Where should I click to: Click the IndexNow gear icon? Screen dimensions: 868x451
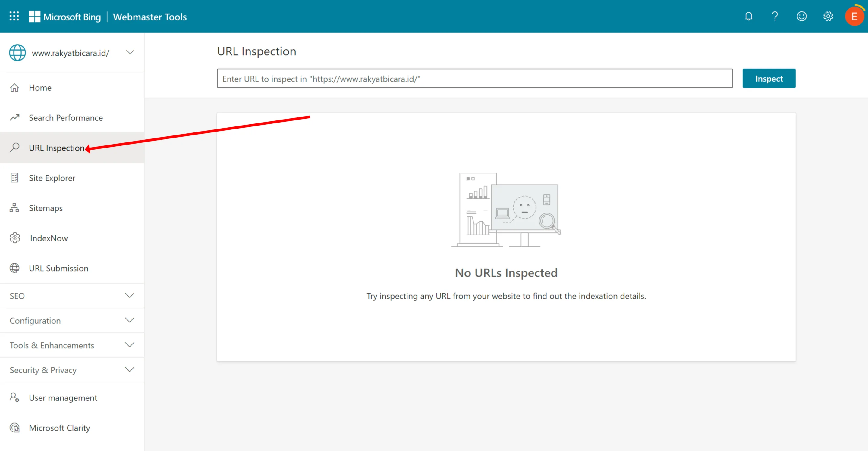(x=15, y=238)
